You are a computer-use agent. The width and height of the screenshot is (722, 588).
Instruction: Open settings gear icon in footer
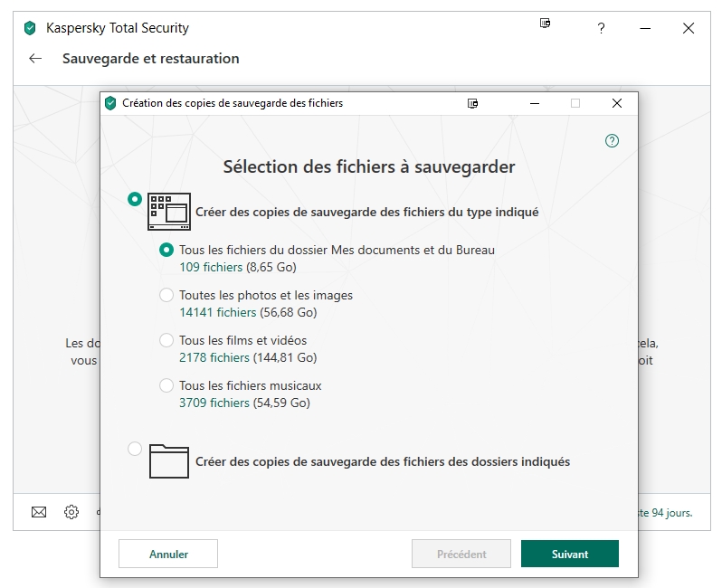coord(71,512)
